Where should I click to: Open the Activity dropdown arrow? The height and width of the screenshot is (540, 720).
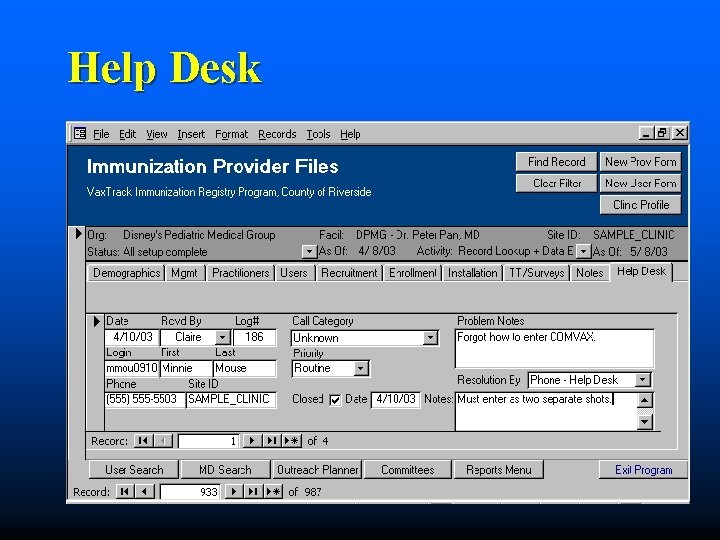(583, 251)
